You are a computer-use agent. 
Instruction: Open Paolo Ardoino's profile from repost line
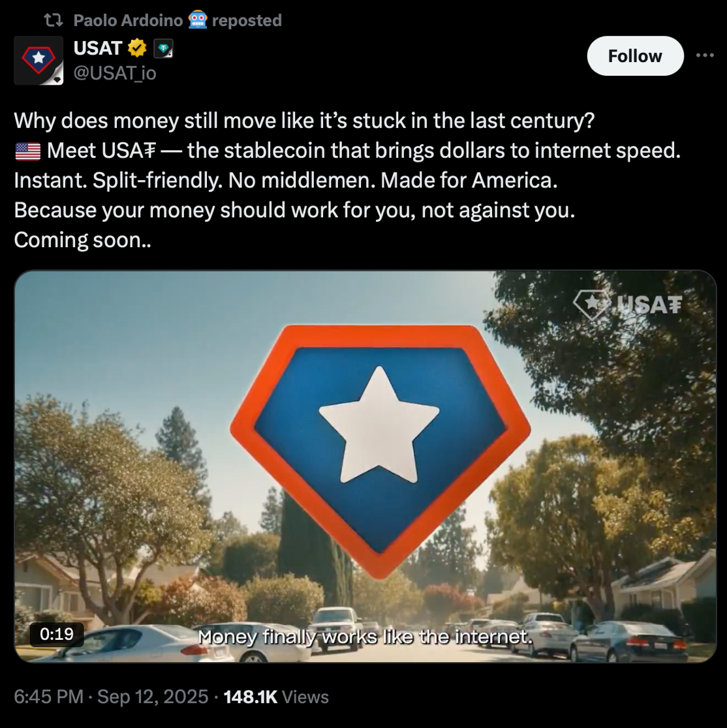[x=128, y=20]
